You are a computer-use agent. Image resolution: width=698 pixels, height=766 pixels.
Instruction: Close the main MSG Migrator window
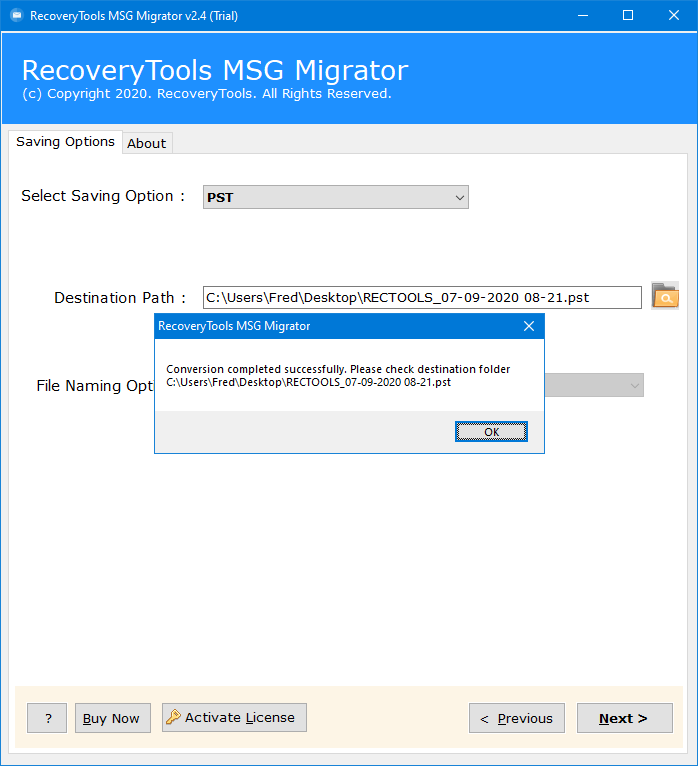click(673, 15)
